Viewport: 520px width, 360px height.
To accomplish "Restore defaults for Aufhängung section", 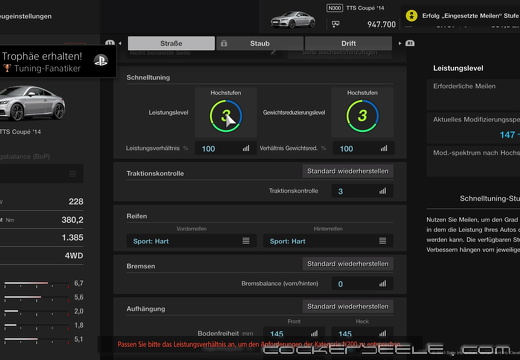I will [348, 306].
